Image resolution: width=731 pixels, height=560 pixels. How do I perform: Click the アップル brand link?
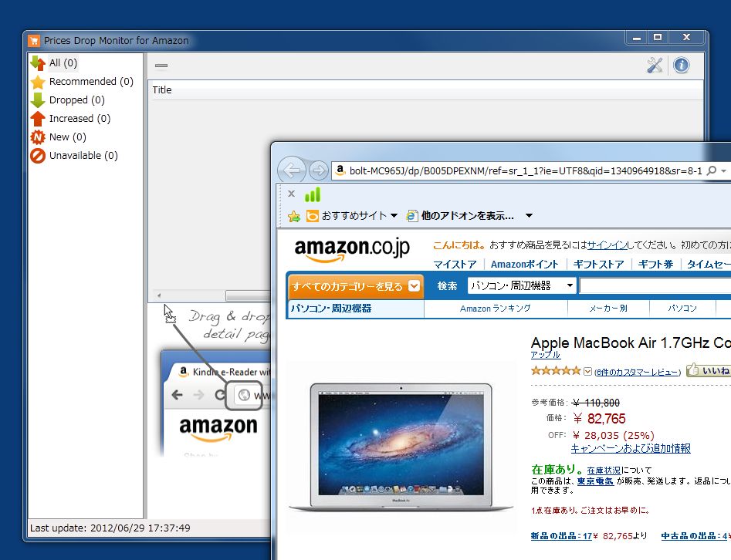tap(546, 355)
